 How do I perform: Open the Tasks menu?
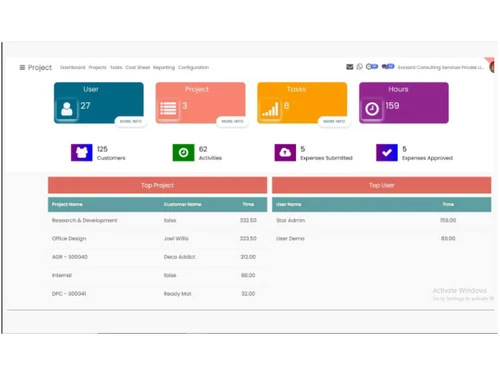[x=116, y=67]
